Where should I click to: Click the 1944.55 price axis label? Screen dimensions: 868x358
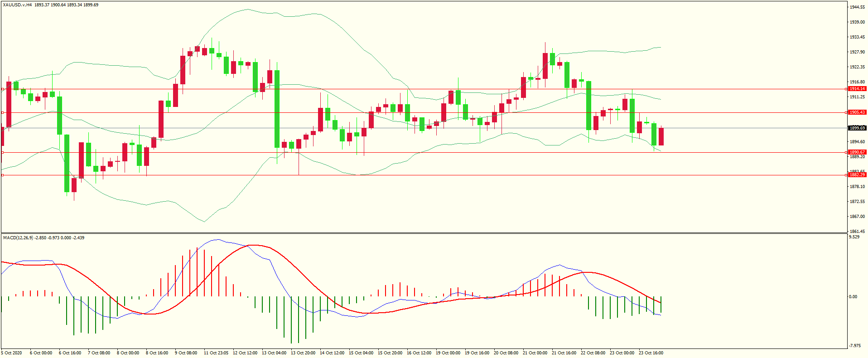coord(858,7)
